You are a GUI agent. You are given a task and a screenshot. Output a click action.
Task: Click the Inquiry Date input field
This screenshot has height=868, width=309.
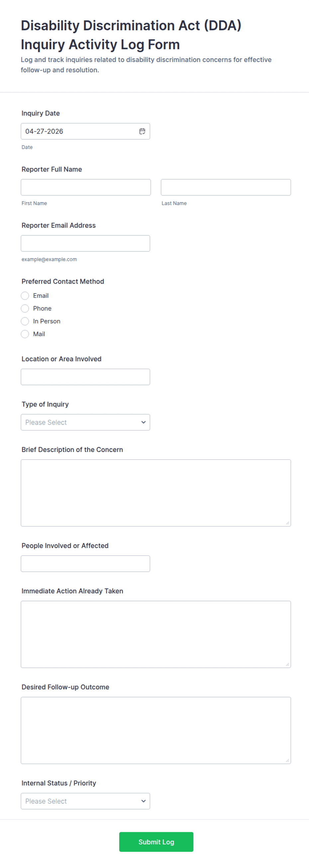[79, 131]
